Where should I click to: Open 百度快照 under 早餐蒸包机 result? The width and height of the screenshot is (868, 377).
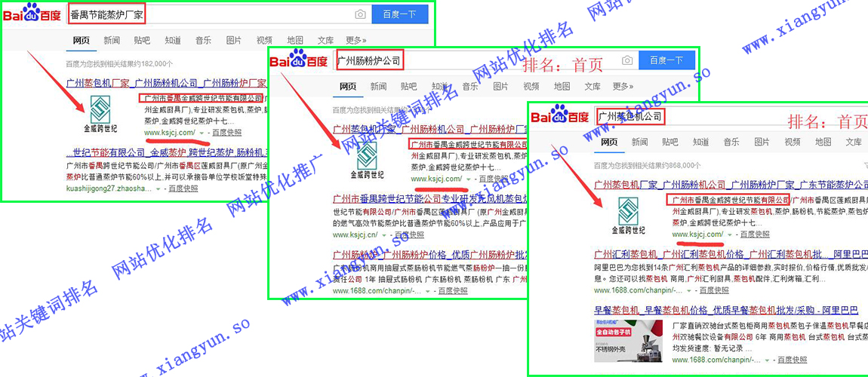tap(792, 360)
